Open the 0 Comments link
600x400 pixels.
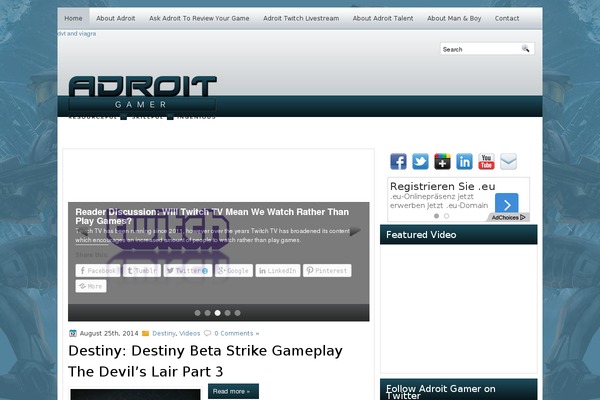[236, 333]
